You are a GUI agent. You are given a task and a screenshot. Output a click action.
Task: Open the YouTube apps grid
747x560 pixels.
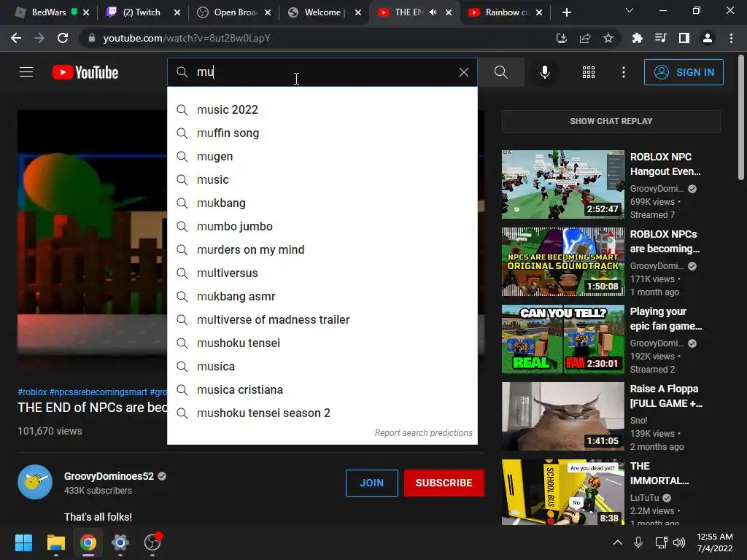click(589, 72)
